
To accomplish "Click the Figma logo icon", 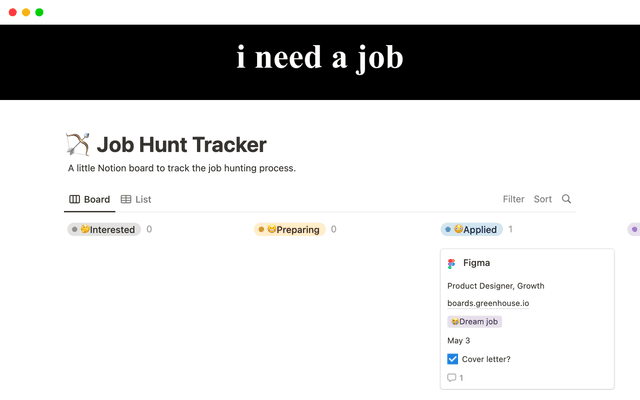I will 452,263.
